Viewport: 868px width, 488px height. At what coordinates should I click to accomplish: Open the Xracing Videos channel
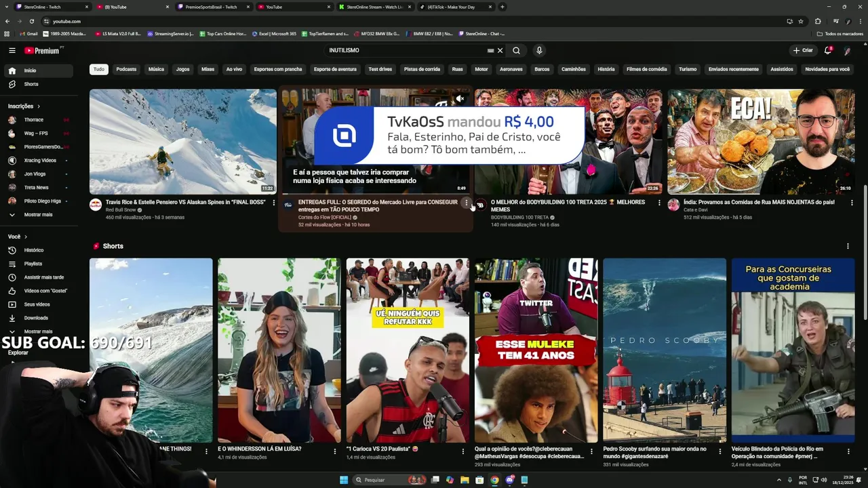pyautogui.click(x=39, y=161)
